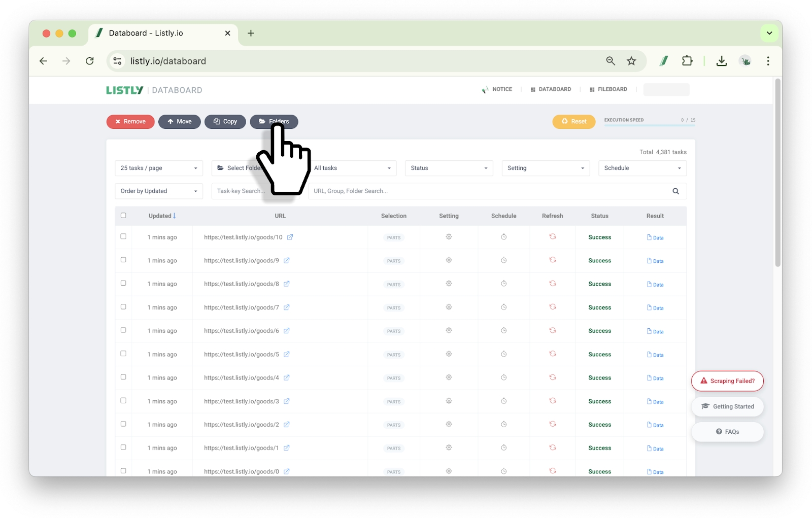The width and height of the screenshot is (812, 518).
Task: Click schedule clock icon for goods/9 row
Action: pos(503,260)
